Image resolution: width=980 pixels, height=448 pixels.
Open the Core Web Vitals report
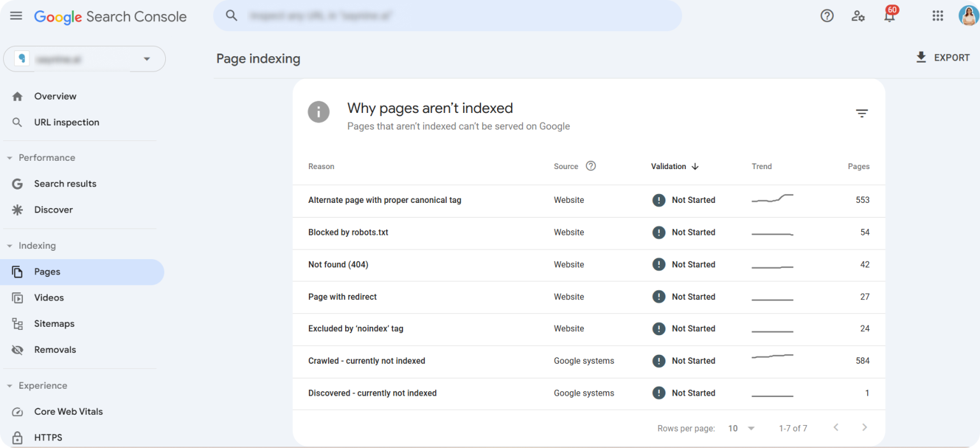click(68, 412)
